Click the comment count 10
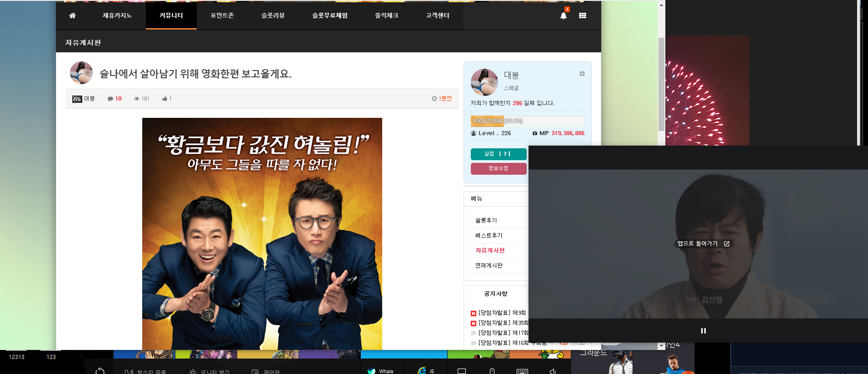The width and height of the screenshot is (868, 374). (x=119, y=99)
